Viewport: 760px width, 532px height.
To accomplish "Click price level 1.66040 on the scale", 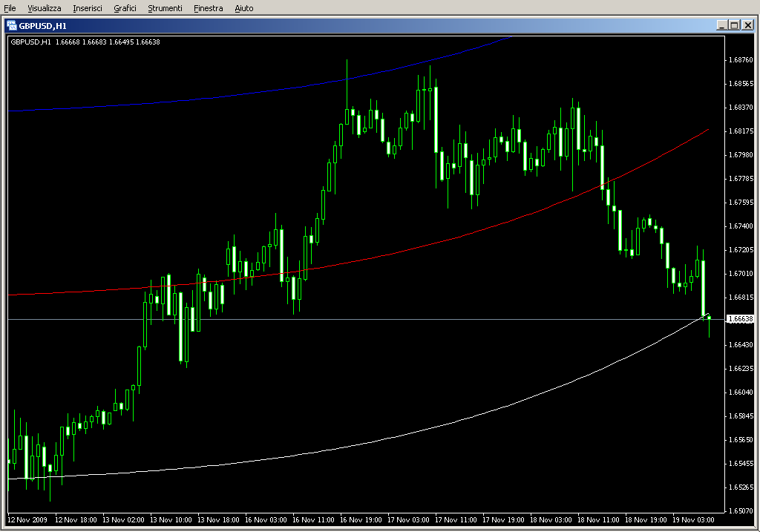I will click(741, 393).
